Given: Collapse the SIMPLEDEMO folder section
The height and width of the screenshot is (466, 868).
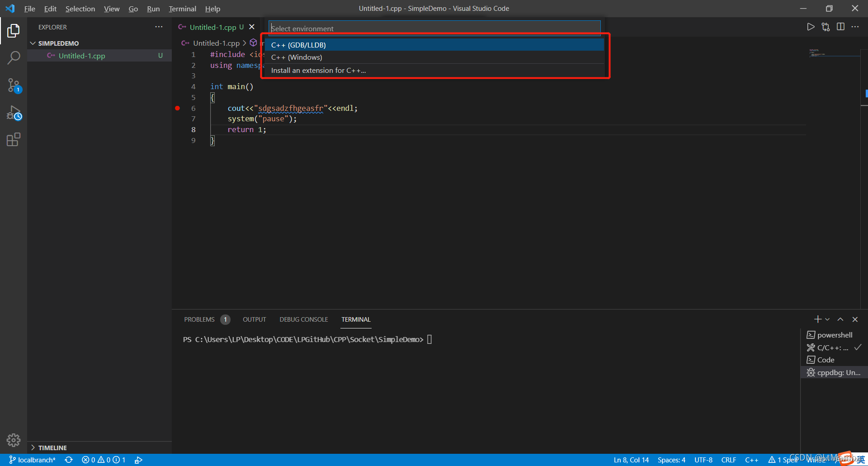Looking at the screenshot, I should pyautogui.click(x=99, y=43).
